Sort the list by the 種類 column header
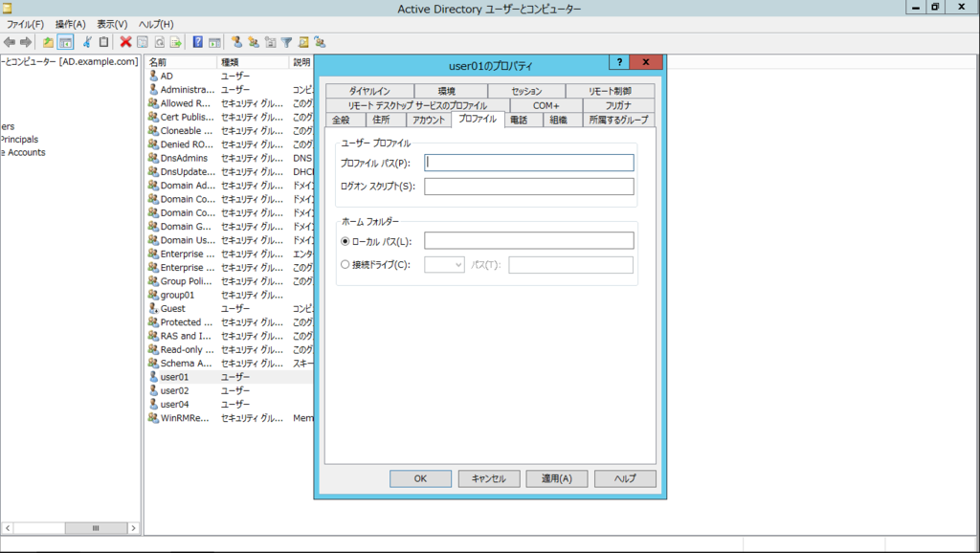 tap(253, 62)
